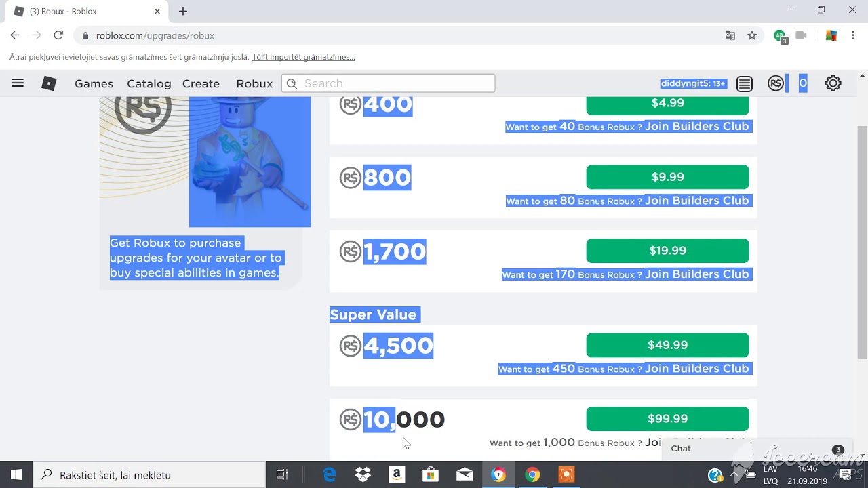Click the Google Translate icon in address bar
Viewport: 868px width, 488px height.
click(x=730, y=35)
